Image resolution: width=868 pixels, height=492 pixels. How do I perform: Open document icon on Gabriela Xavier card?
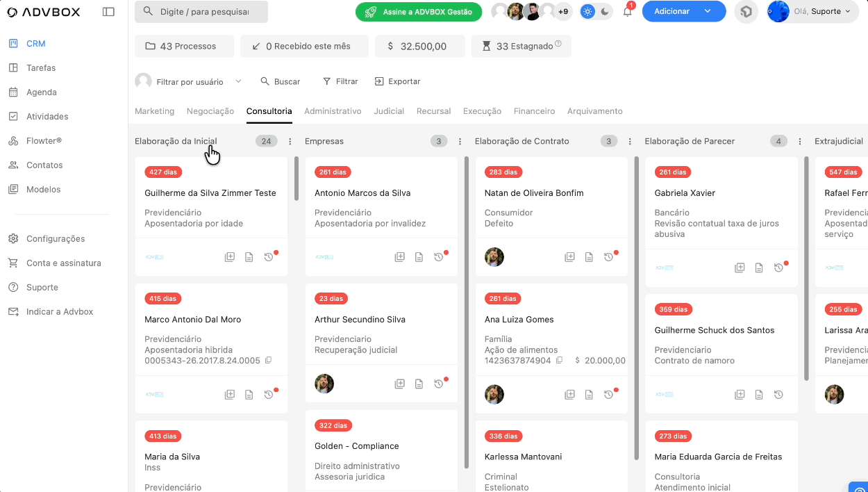759,268
